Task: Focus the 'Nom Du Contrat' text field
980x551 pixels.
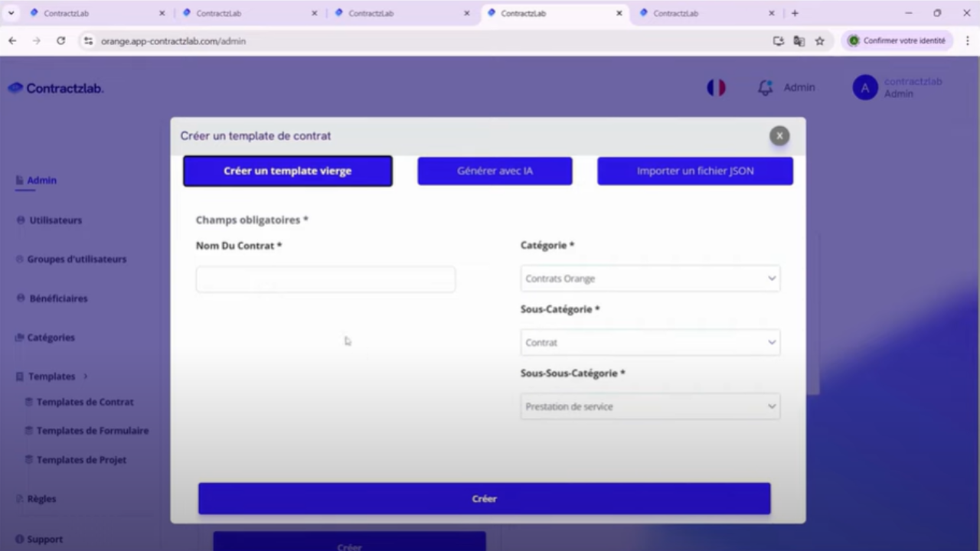Action: pos(325,279)
